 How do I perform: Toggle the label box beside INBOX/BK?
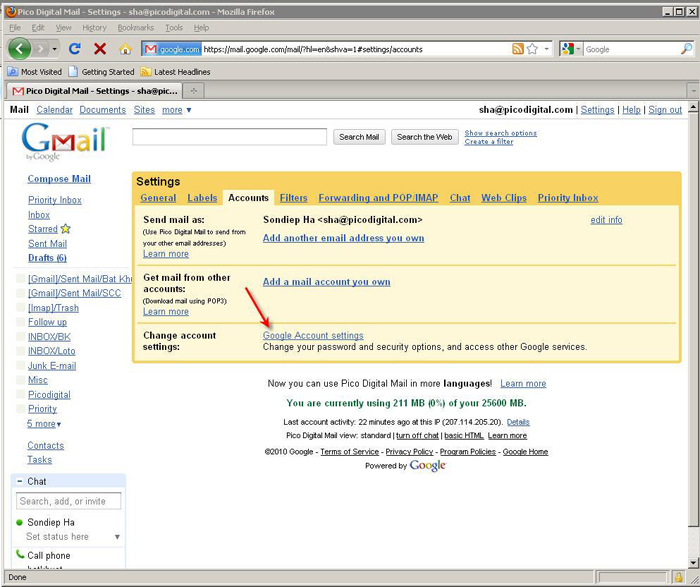(21, 337)
